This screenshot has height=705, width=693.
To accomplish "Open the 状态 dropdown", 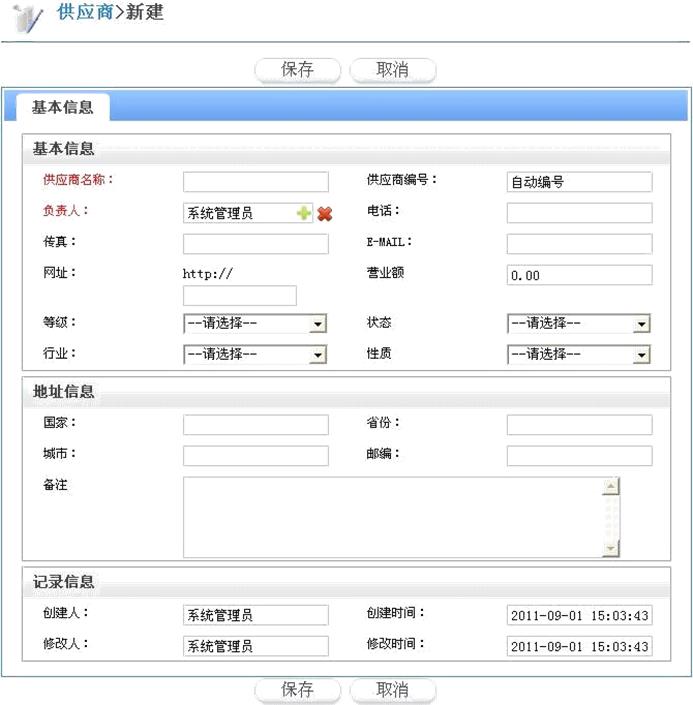I will coord(579,323).
